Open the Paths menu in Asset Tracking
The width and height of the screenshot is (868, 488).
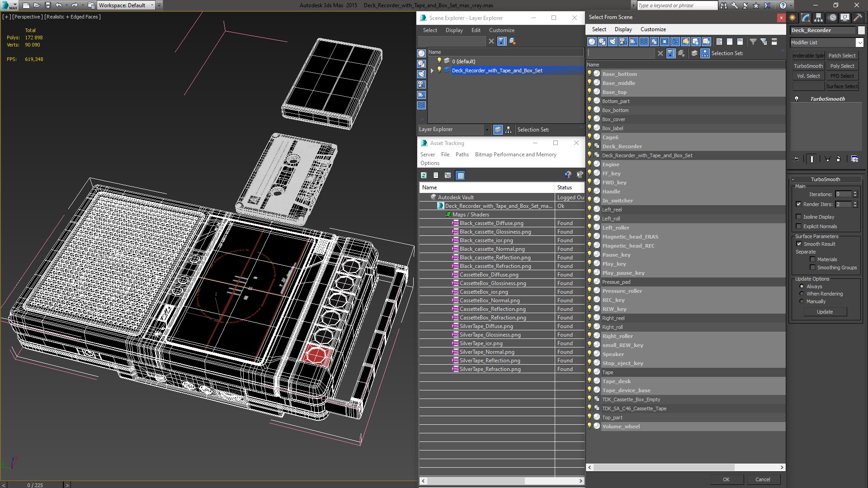click(462, 155)
